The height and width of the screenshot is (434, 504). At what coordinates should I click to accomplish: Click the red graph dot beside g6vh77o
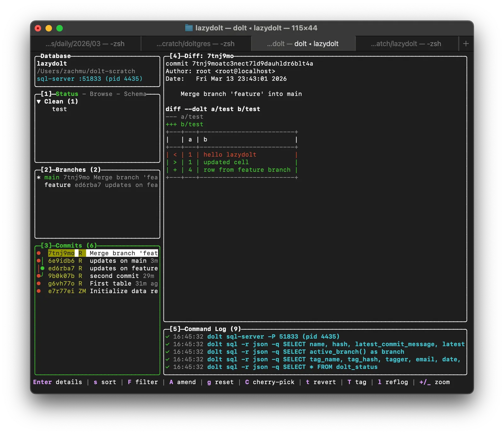[x=39, y=283]
